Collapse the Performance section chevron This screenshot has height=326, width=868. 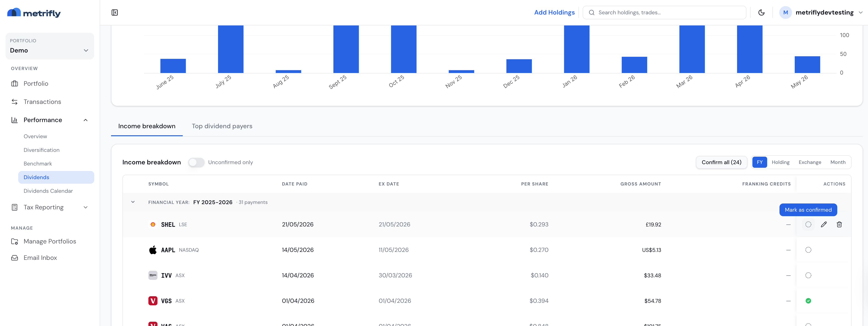(86, 120)
